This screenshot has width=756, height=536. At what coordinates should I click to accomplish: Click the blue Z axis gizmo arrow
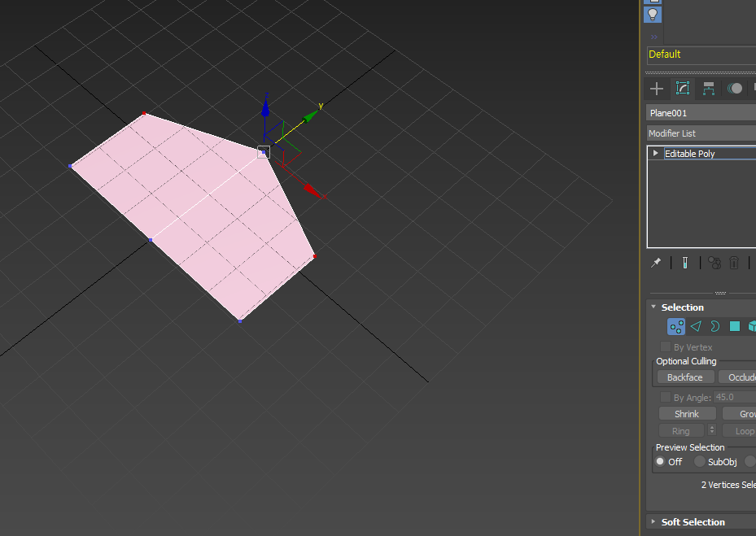click(265, 107)
